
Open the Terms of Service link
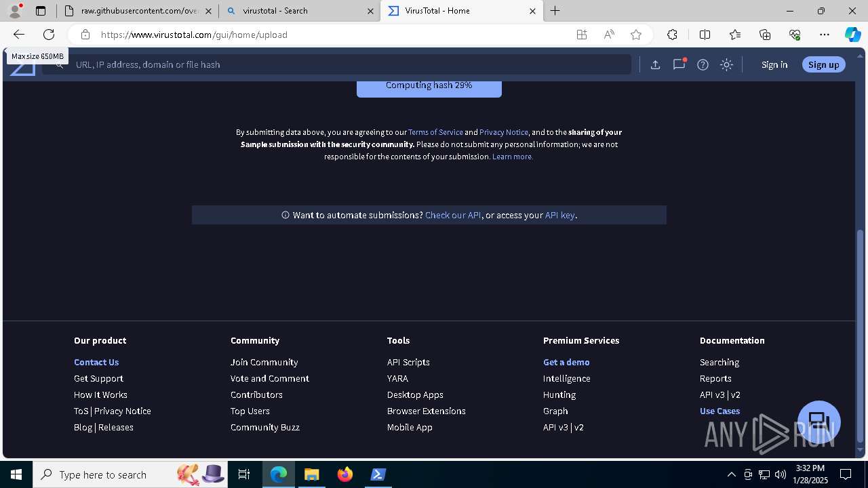pos(435,132)
